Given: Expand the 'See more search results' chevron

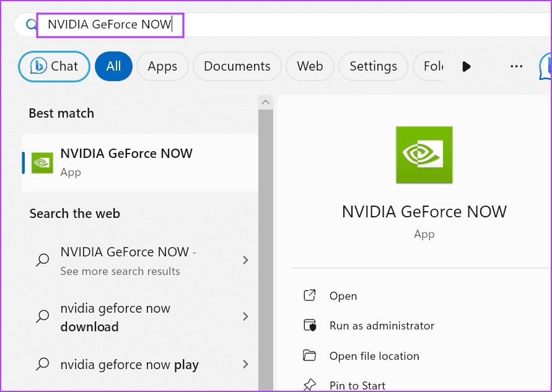Looking at the screenshot, I should click(x=245, y=260).
